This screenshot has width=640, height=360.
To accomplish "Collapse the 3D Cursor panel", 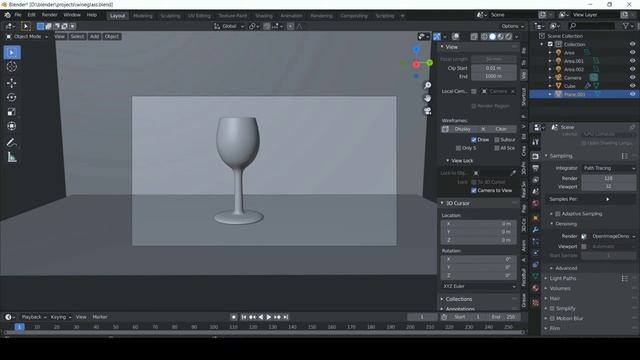I will (x=457, y=203).
